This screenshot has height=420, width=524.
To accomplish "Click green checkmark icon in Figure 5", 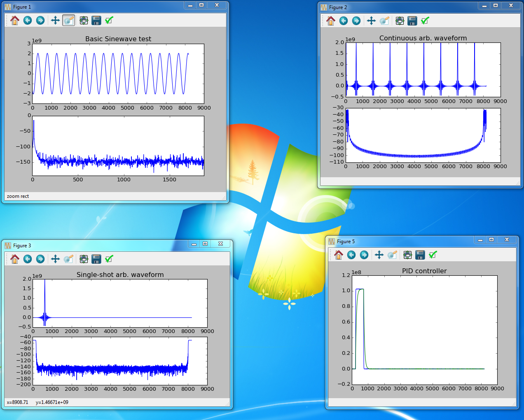I will coord(433,255).
